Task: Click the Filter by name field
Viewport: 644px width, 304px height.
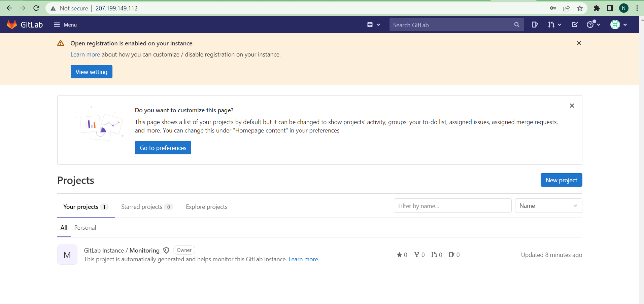Action: [453, 206]
